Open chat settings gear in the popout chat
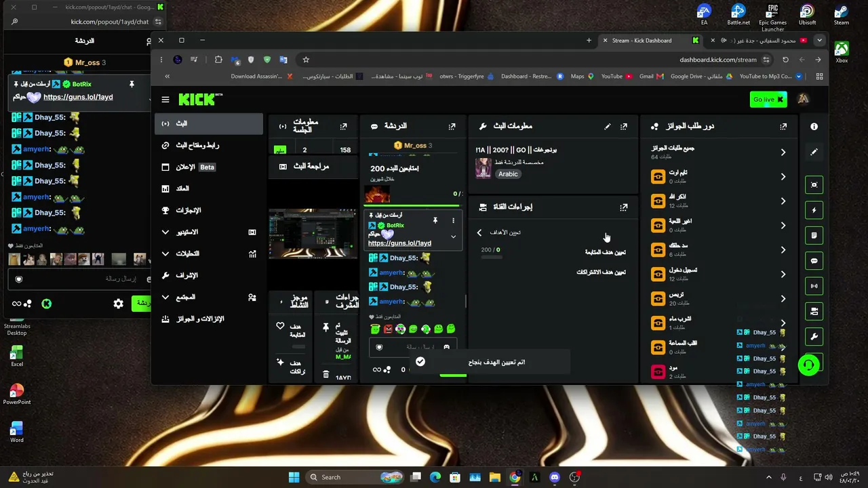 tap(119, 304)
